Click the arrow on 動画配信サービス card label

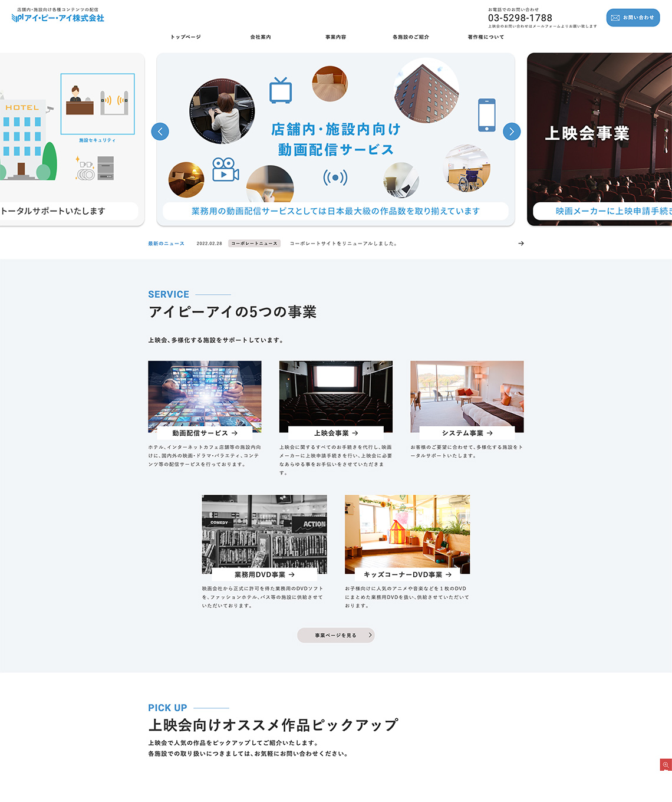235,433
